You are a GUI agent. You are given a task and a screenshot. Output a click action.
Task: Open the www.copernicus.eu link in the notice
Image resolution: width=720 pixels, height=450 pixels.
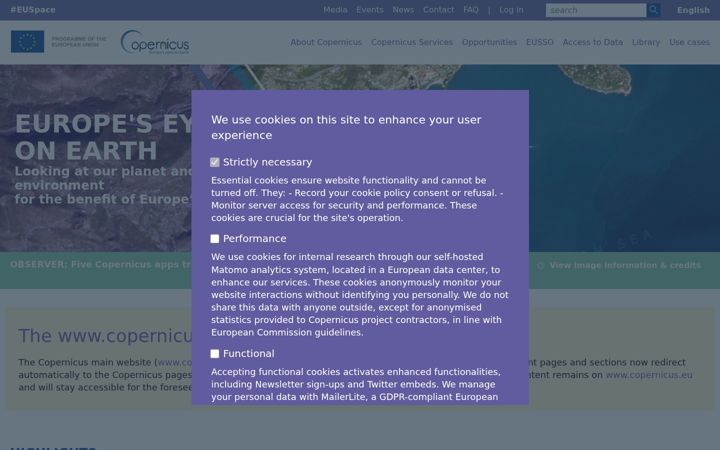(648, 375)
